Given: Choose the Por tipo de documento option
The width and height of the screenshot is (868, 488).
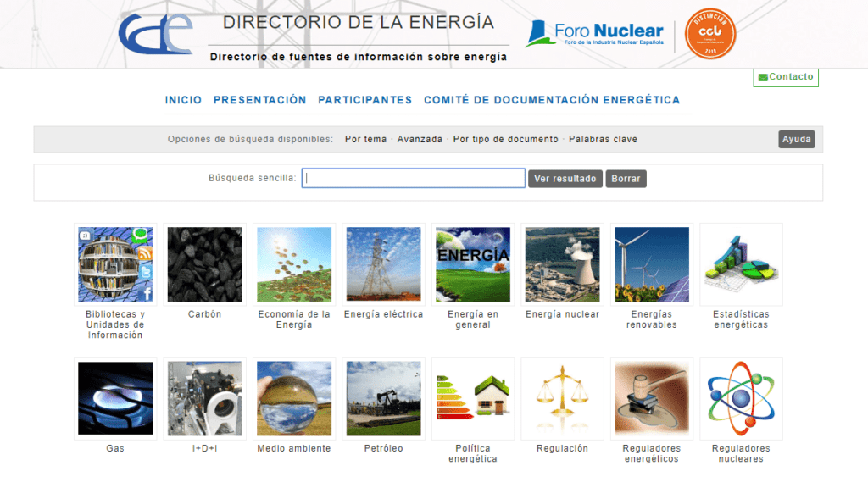Looking at the screenshot, I should (x=506, y=140).
